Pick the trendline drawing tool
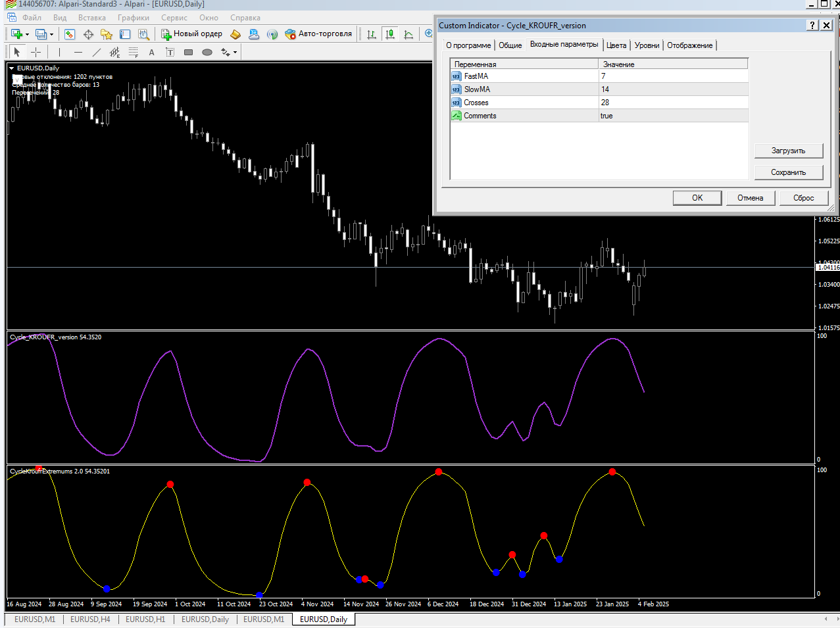Screen dimensions: 840x628 coord(97,52)
